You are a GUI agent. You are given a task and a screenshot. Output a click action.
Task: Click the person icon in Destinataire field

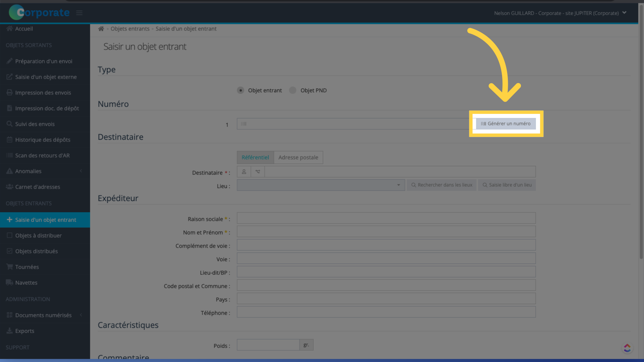(x=244, y=172)
